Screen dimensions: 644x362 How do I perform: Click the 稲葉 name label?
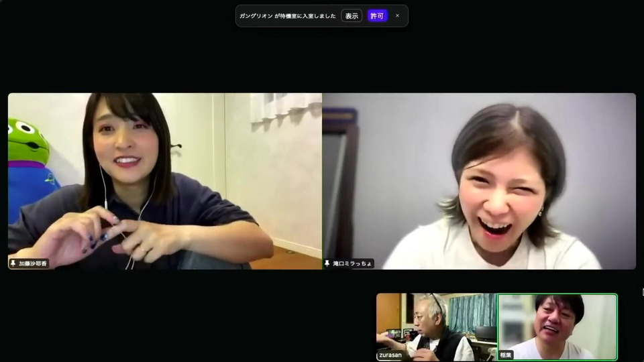pos(506,355)
